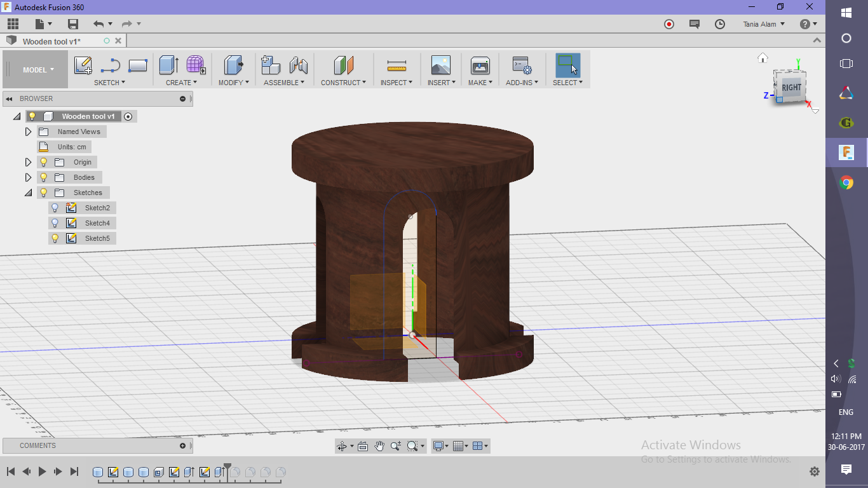Click the Look At navigation icon
Screen dimensions: 868x488
coord(362,446)
